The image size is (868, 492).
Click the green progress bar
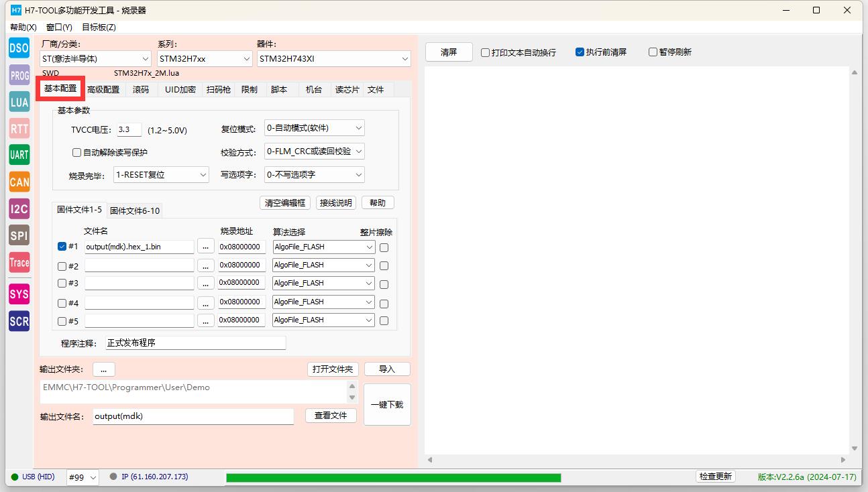pyautogui.click(x=393, y=477)
